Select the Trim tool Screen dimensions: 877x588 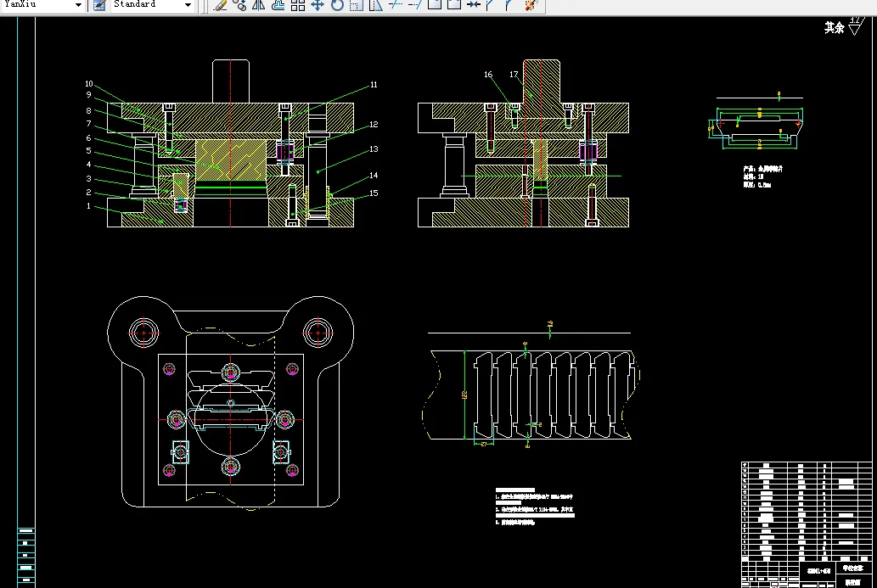(x=396, y=5)
